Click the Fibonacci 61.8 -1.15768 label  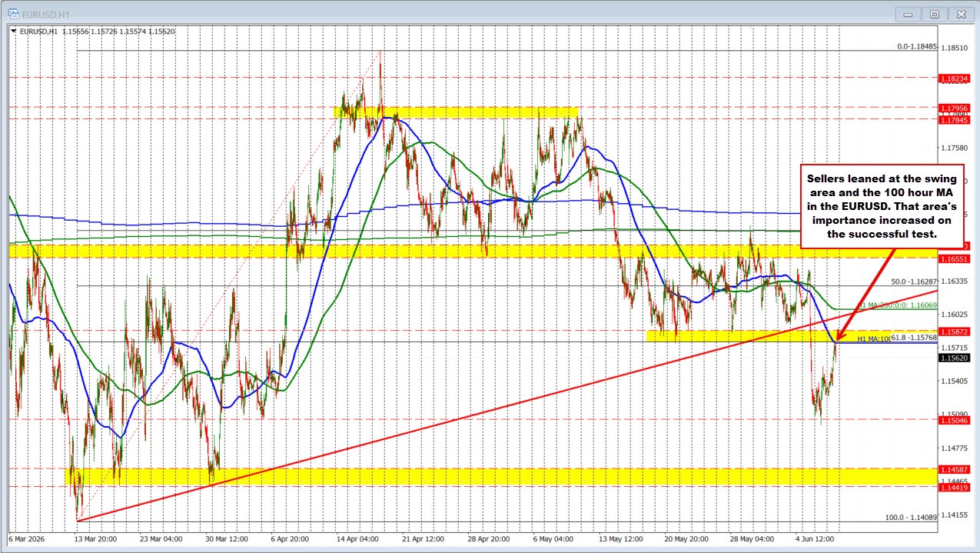[x=914, y=337]
